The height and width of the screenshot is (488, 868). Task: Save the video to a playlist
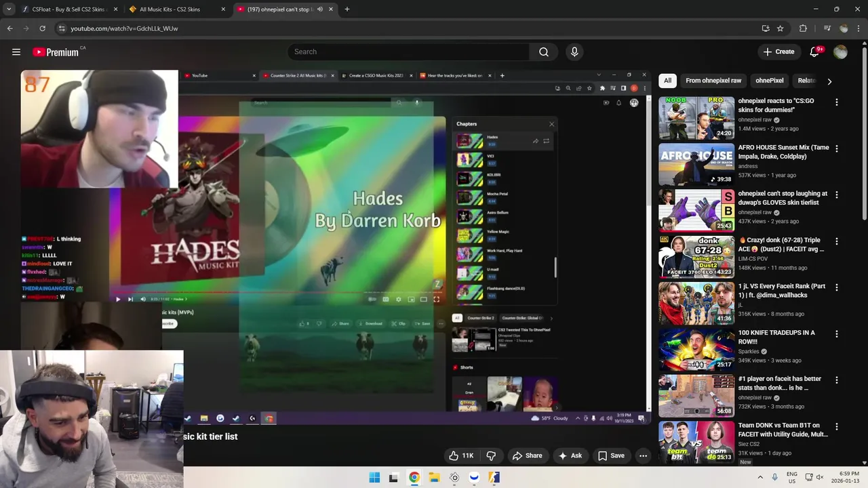(611, 455)
